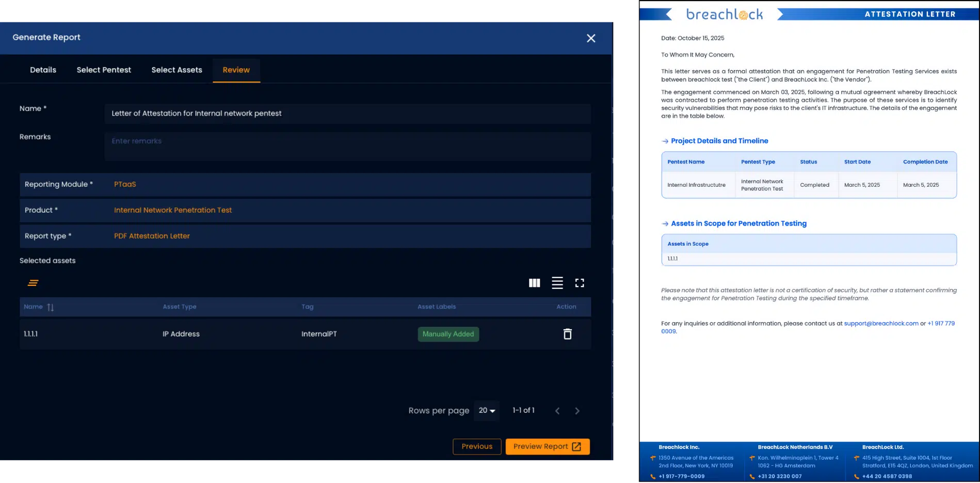The width and height of the screenshot is (980, 483).
Task: Go to previous page of assets
Action: pos(557,411)
